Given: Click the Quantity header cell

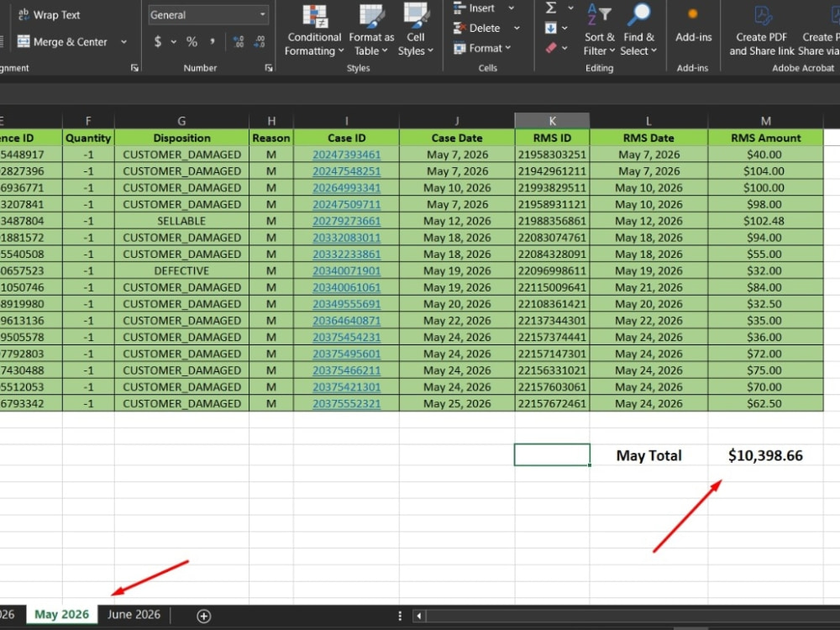Looking at the screenshot, I should [88, 138].
